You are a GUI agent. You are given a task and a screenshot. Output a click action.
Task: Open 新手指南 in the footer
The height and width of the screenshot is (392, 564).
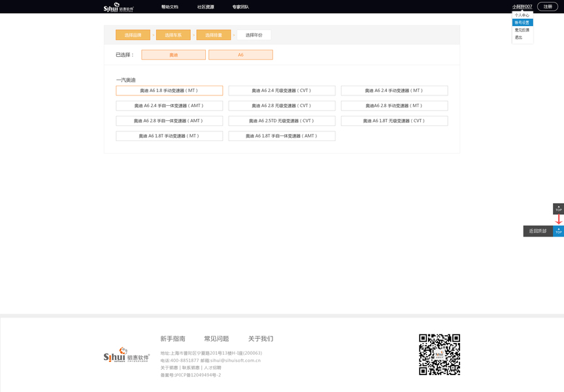173,339
